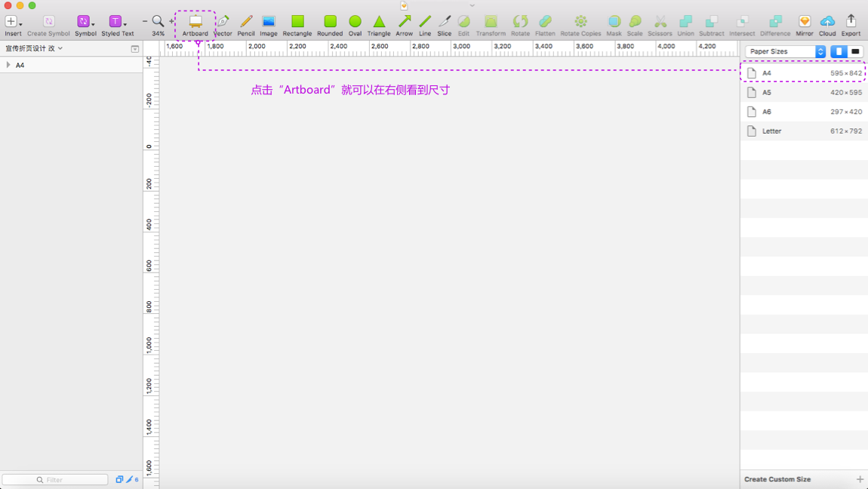Open the title bar document chevron
868x489 pixels.
point(472,5)
